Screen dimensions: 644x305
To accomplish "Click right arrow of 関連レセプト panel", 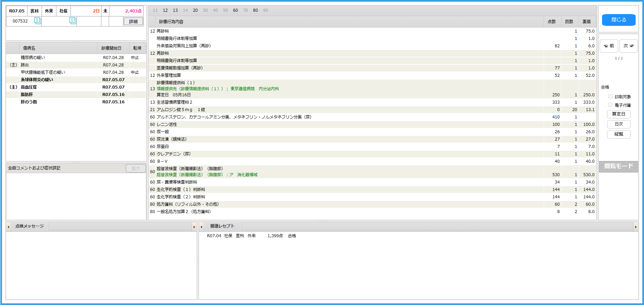I will 636,227.
